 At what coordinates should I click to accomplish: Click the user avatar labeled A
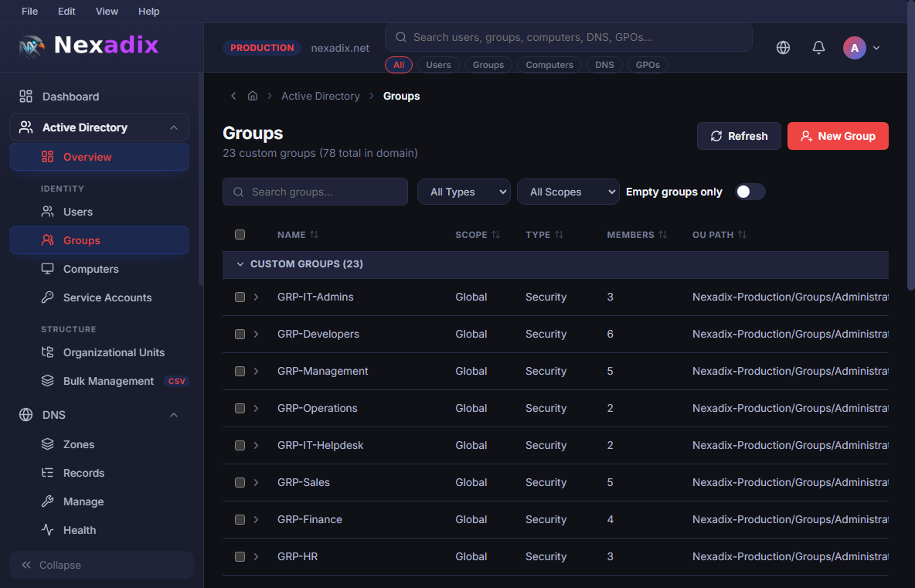[x=854, y=48]
